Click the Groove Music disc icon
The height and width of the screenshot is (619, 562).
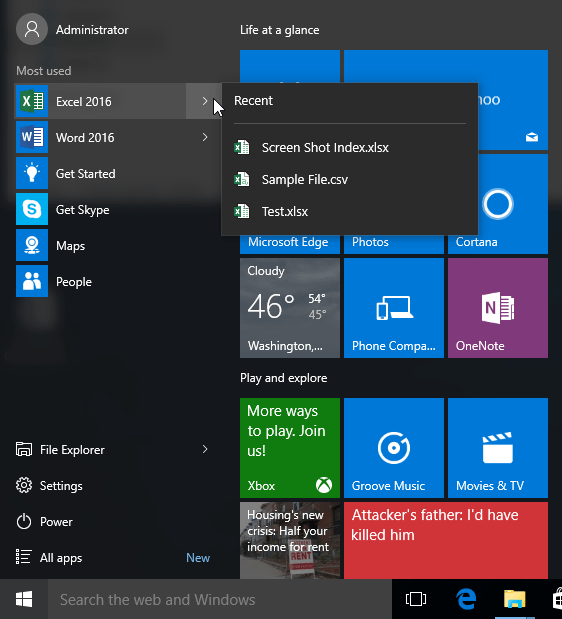393,448
